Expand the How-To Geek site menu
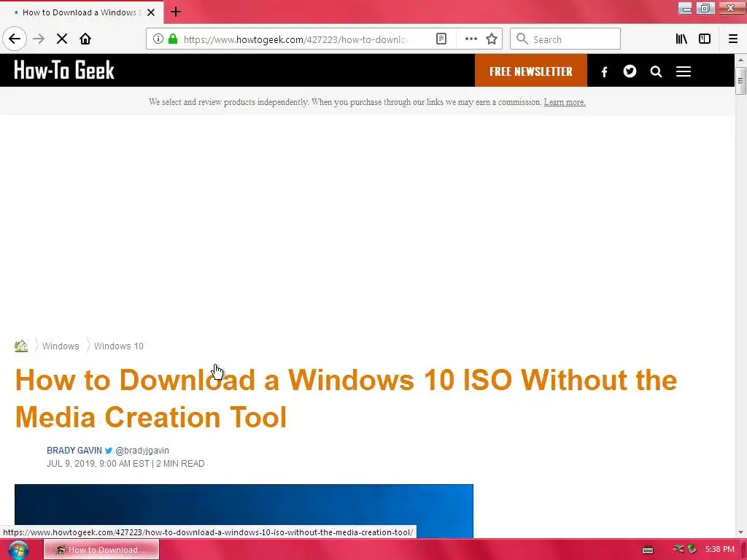The height and width of the screenshot is (560, 747). pyautogui.click(x=683, y=71)
